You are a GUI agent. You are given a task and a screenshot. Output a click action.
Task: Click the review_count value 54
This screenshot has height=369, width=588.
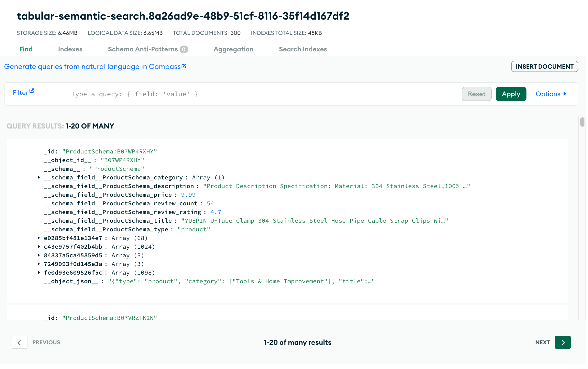click(210, 203)
